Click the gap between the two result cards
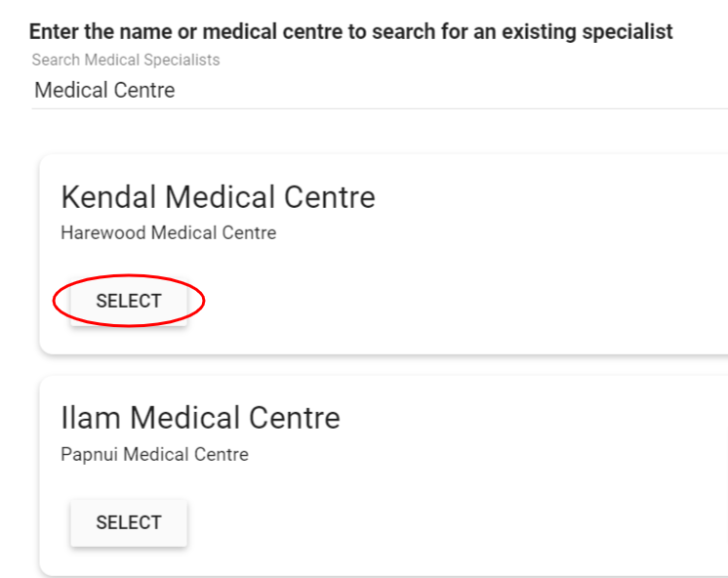The height and width of the screenshot is (578, 728). 381,365
